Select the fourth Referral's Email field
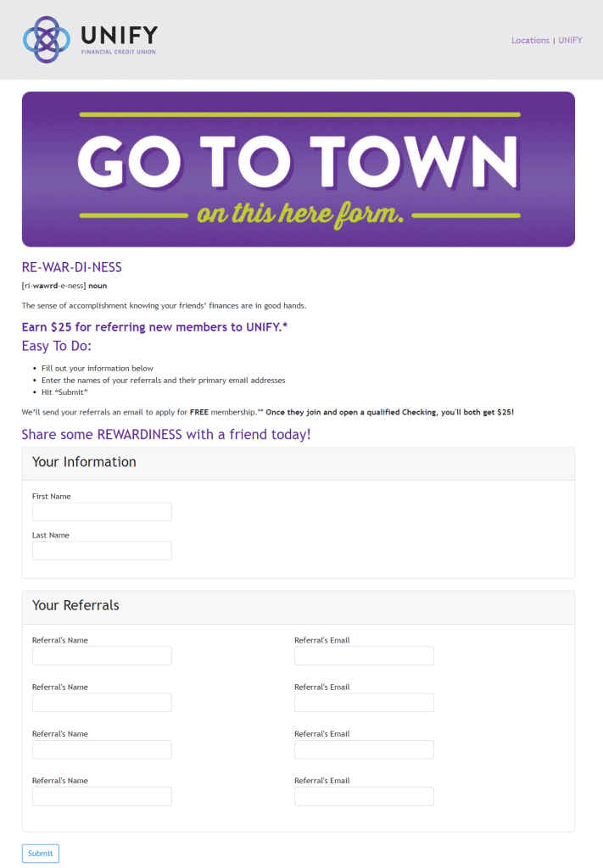The height and width of the screenshot is (868, 603). pyautogui.click(x=363, y=795)
